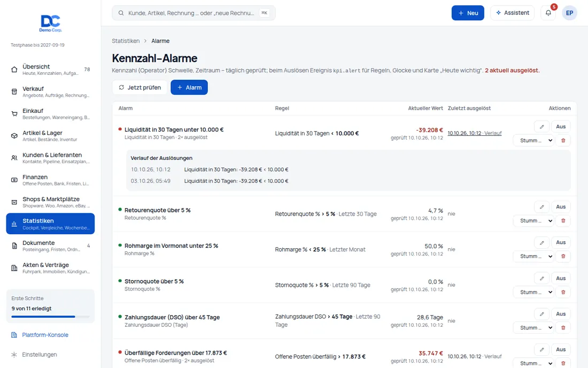The image size is (588, 368).
Task: Open the Stumm dropdown for Liquidität alarm
Action: tap(533, 140)
